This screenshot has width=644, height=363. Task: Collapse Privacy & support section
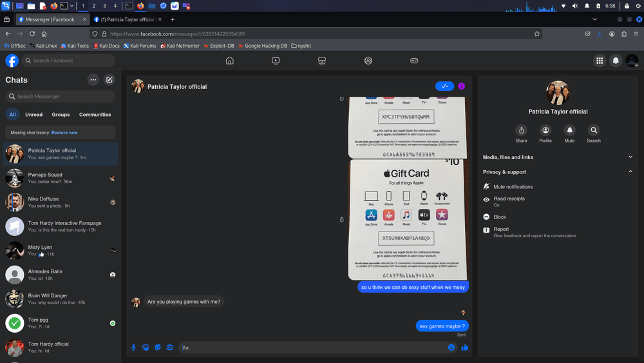click(558, 172)
